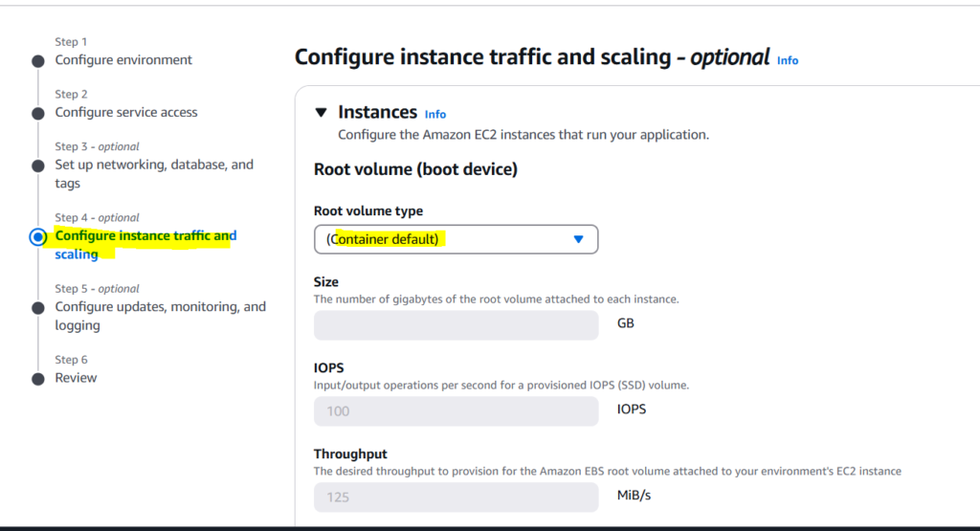Click the Step 3 circle marker
This screenshot has width=980, height=531.
coord(37,166)
